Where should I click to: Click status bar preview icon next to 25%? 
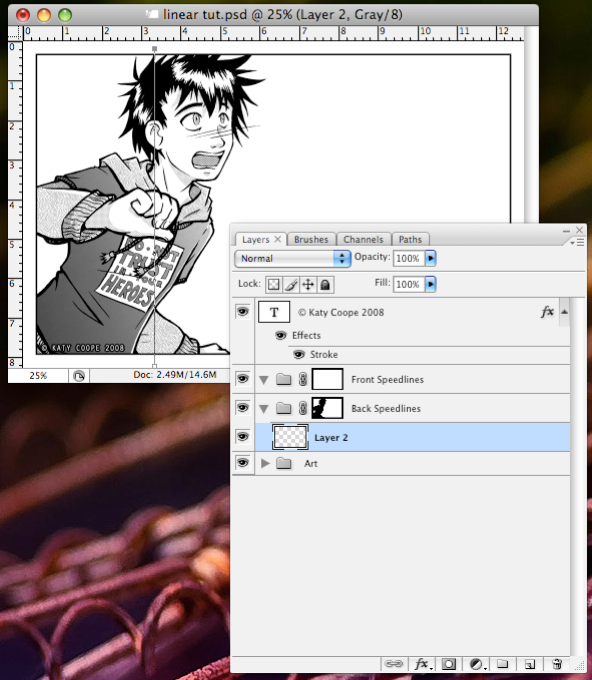coord(78,376)
